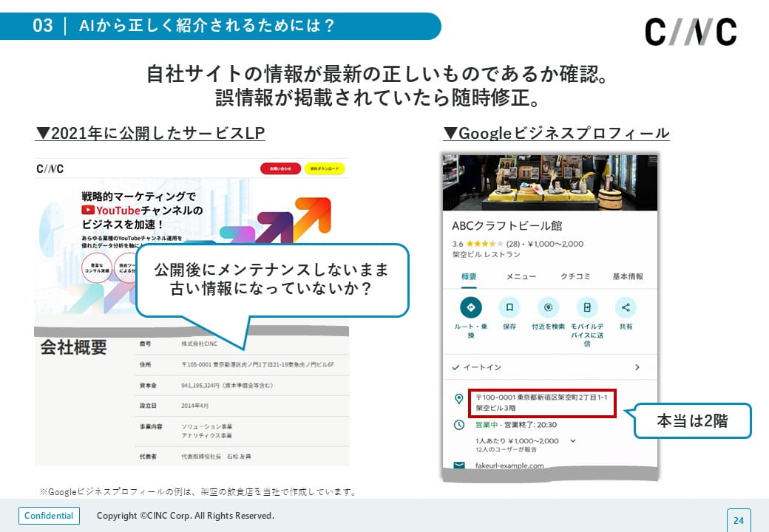
Task: Click the 架空ビル レストラン category text
Action: pos(486,254)
